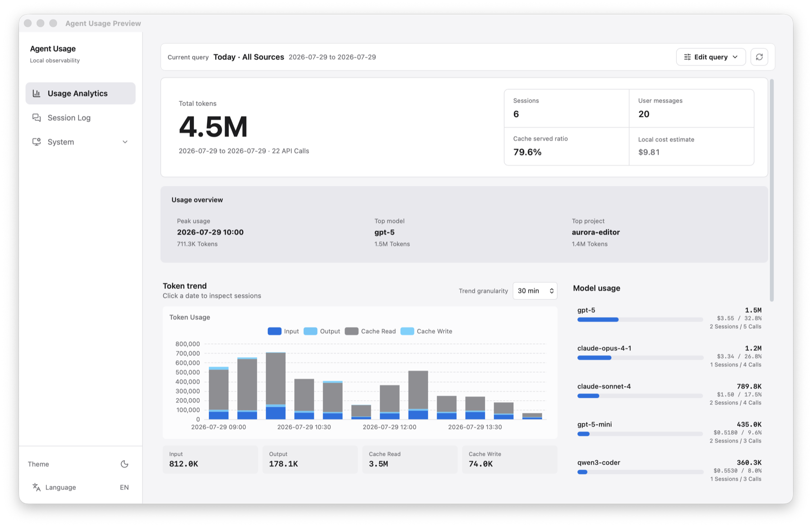Toggle the Cache Write legend series

[426, 331]
